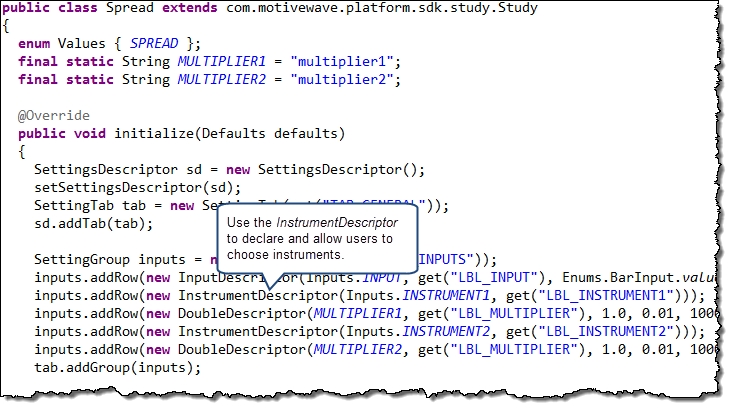
Task: Click the 'MULTIPLIER2' constant declaration
Action: (221, 79)
